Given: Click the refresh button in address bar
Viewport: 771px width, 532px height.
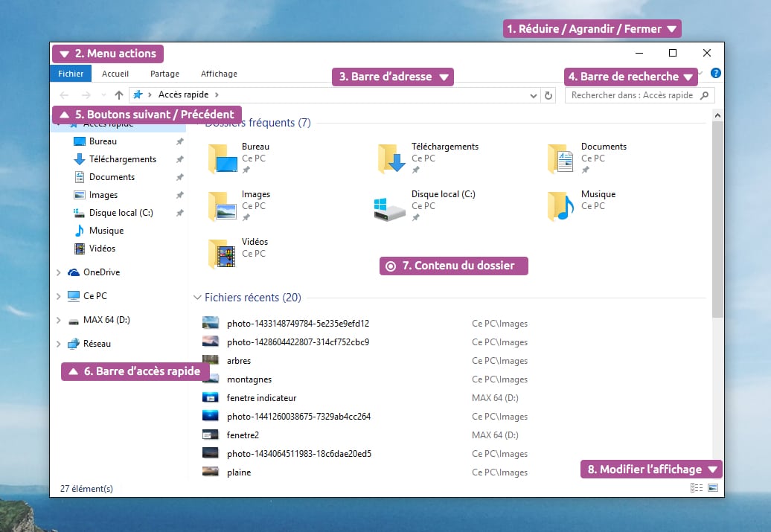Looking at the screenshot, I should (548, 95).
